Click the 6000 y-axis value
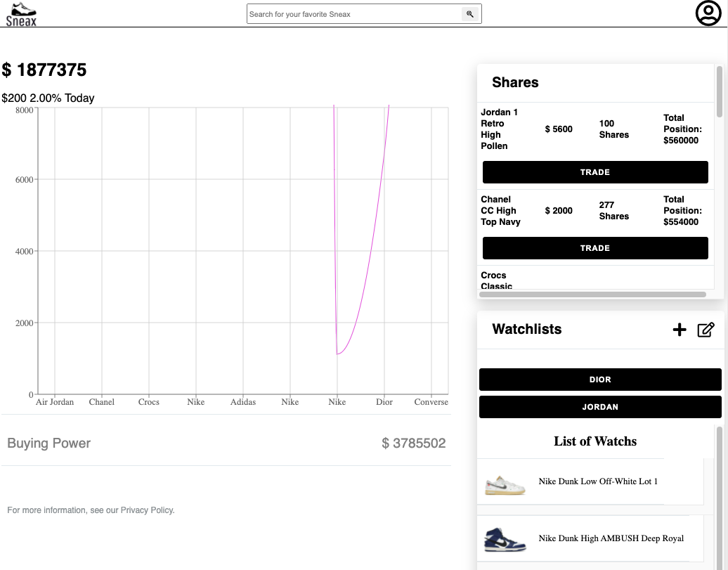Viewport: 728px width, 570px height. 24,180
